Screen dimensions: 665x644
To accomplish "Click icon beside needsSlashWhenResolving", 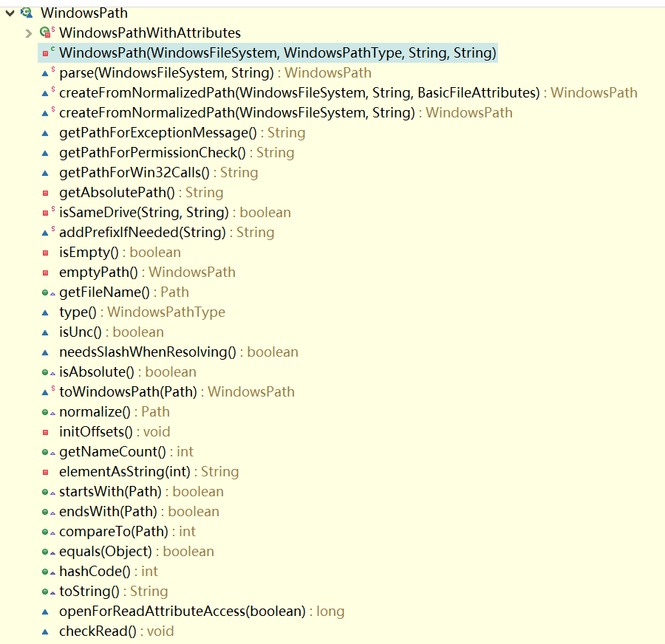I will click(45, 352).
